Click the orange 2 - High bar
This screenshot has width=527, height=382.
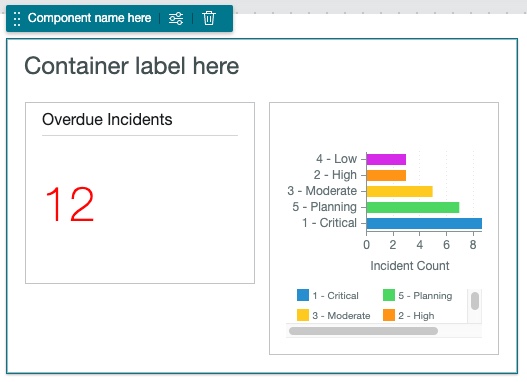(386, 175)
